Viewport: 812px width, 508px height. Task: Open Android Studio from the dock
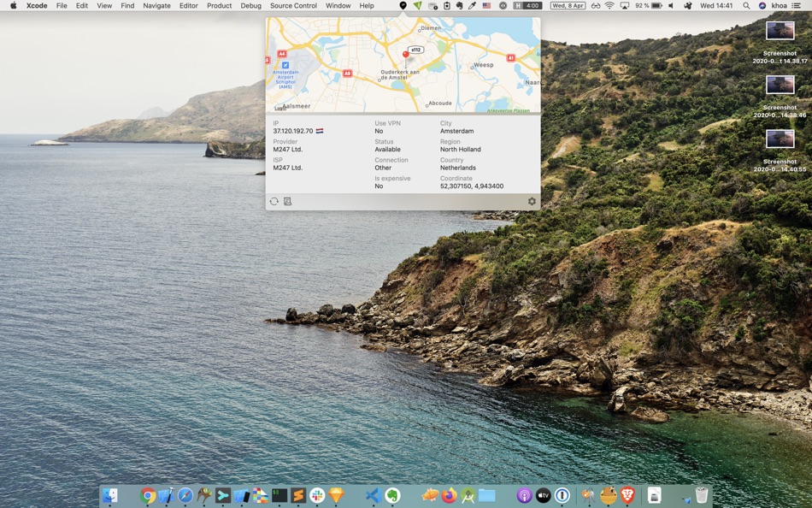click(x=468, y=495)
